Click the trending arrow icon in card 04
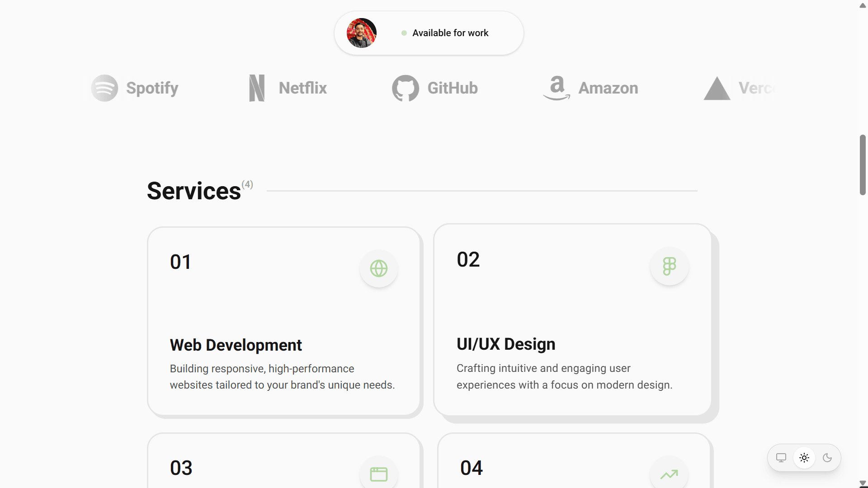The height and width of the screenshot is (488, 868). [x=669, y=474]
